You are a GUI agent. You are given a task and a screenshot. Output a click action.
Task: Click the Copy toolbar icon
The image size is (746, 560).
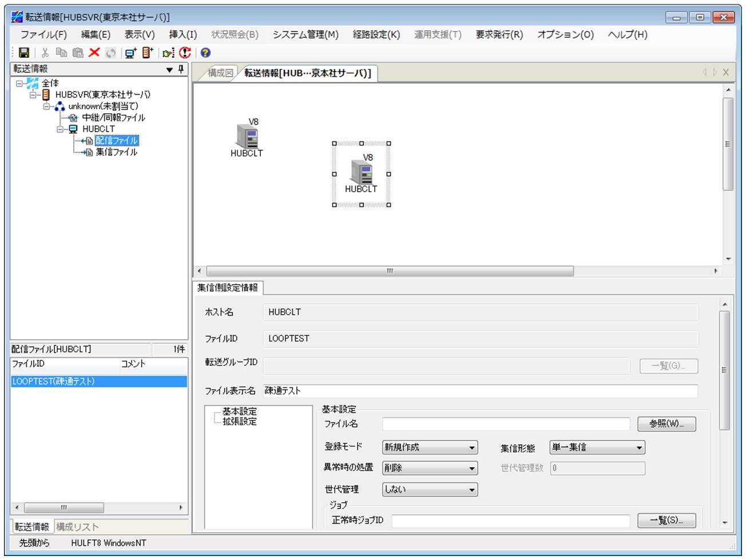tap(61, 53)
